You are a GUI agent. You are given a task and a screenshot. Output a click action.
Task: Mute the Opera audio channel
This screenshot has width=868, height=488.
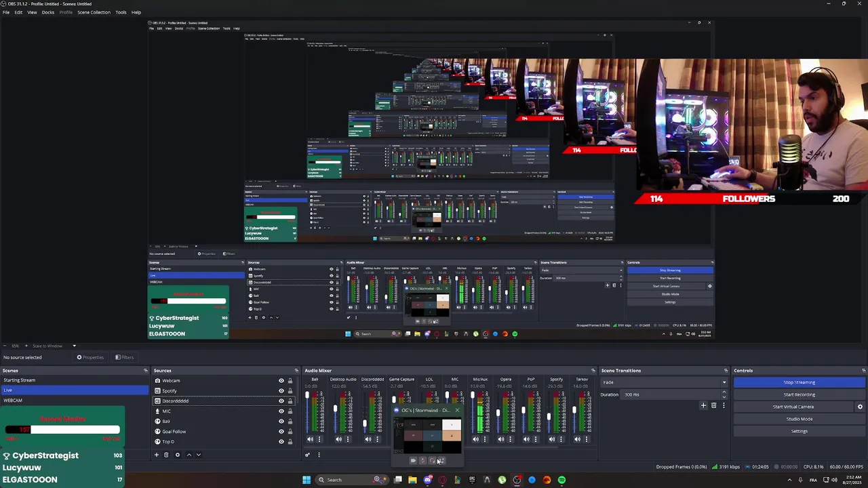click(500, 439)
